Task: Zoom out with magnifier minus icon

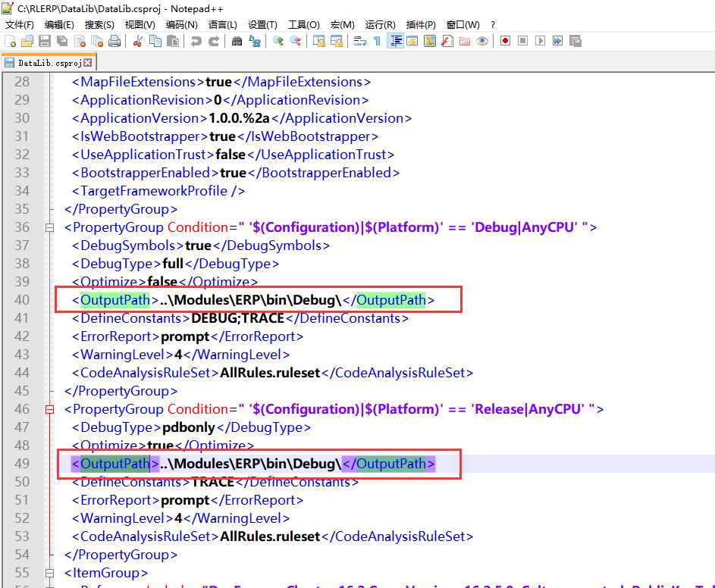Action: pos(296,42)
